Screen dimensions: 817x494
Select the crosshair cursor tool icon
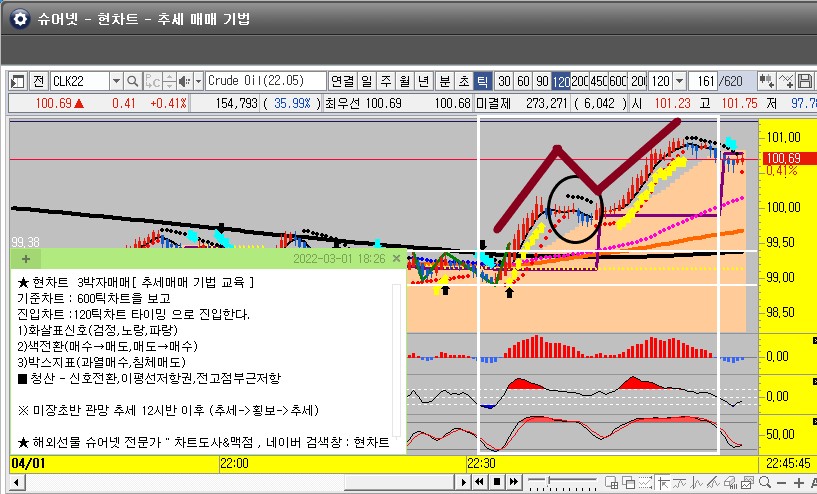[663, 482]
